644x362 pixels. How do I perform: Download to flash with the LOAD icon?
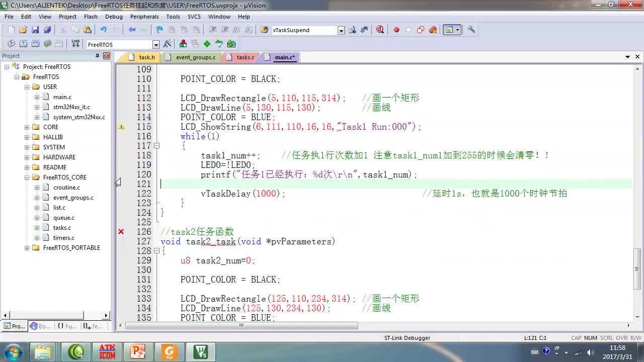click(x=75, y=44)
